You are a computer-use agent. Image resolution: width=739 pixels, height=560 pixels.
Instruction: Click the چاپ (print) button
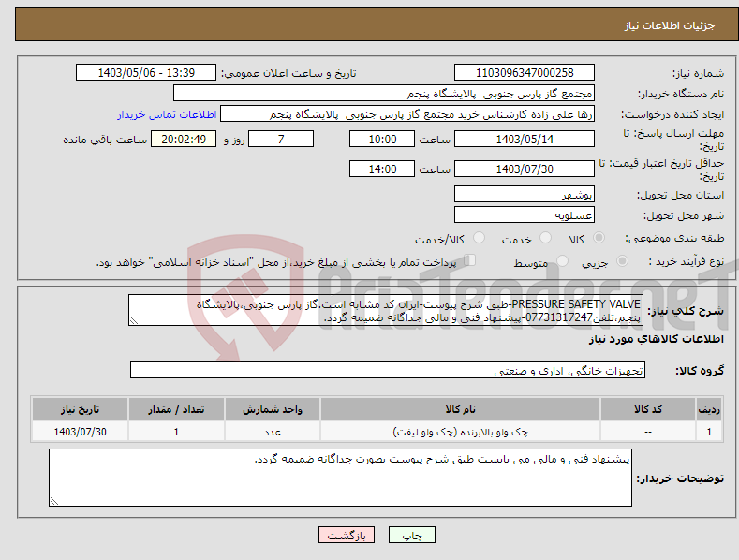click(411, 535)
